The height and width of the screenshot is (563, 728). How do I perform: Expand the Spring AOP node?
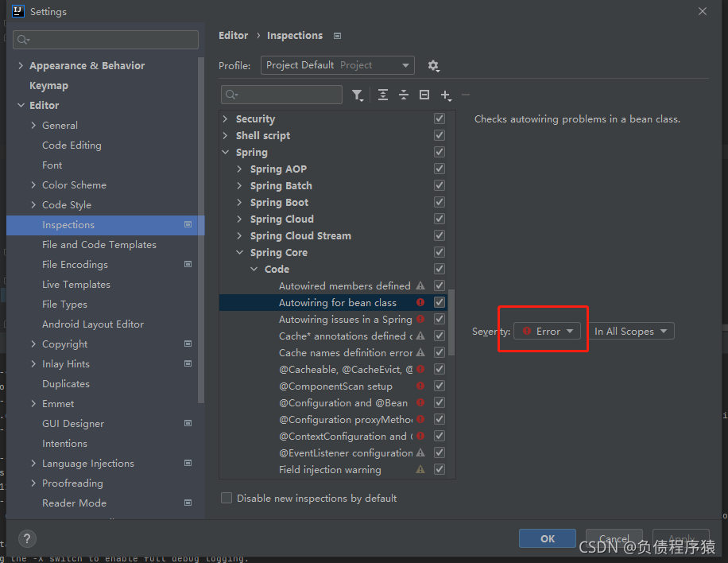pyautogui.click(x=239, y=169)
